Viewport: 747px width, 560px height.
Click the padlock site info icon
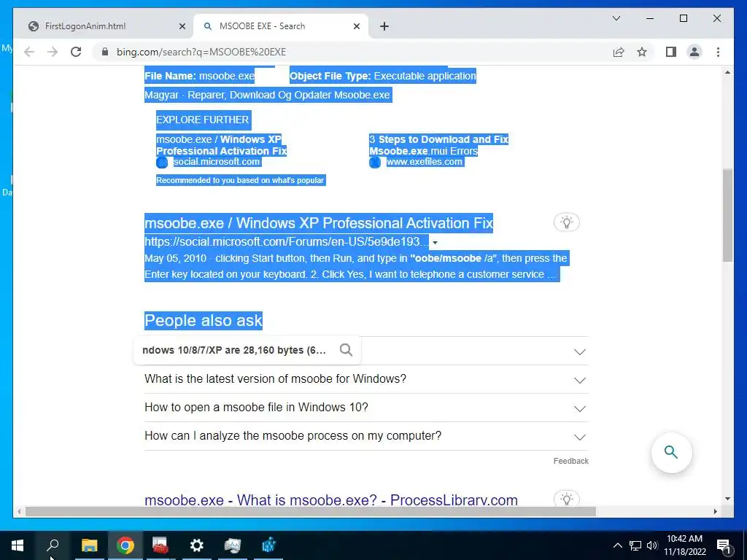pos(105,52)
